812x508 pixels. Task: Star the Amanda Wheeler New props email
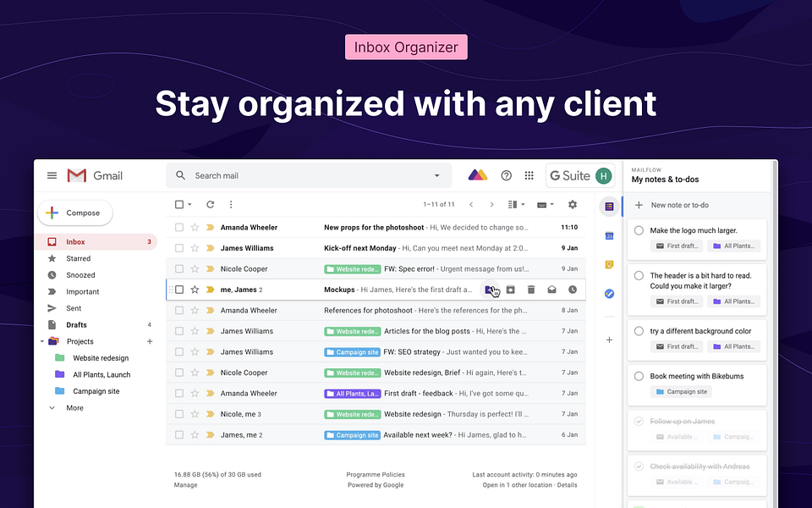(x=195, y=228)
